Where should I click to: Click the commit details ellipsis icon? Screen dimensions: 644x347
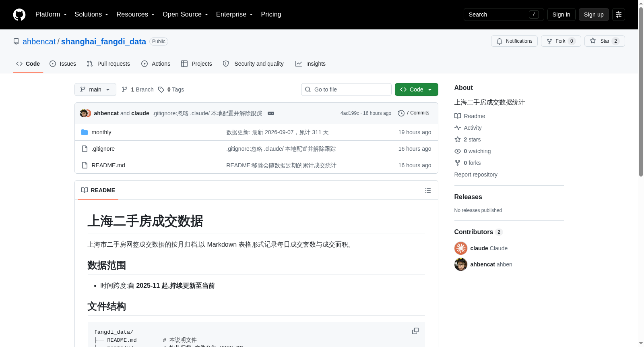[271, 113]
